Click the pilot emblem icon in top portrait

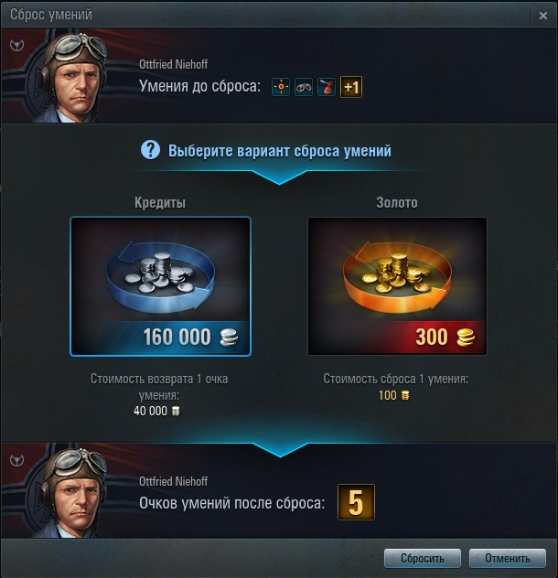click(x=17, y=45)
